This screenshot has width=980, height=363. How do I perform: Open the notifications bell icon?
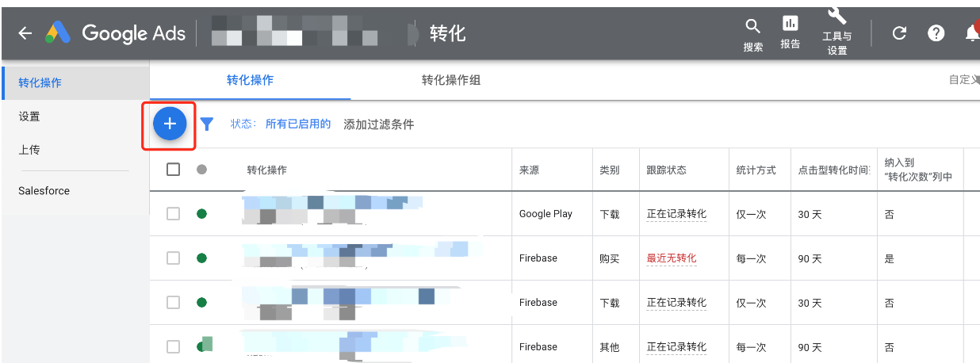coord(971,33)
